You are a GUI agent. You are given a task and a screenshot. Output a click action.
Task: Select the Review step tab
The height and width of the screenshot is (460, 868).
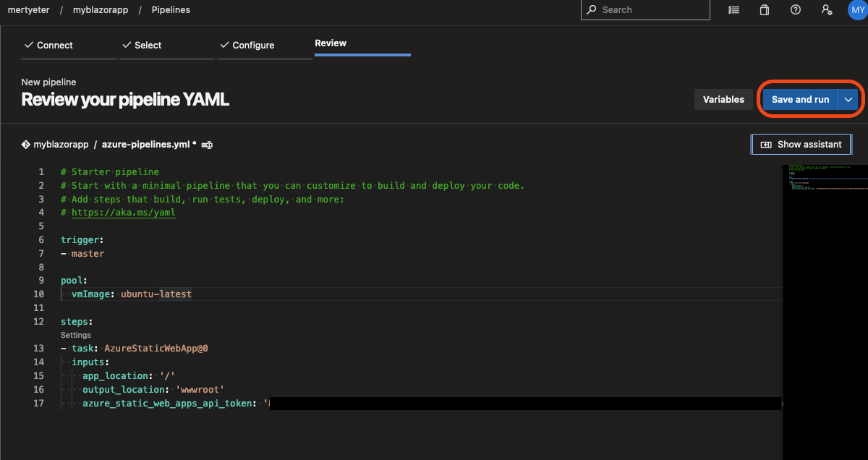pyautogui.click(x=331, y=43)
